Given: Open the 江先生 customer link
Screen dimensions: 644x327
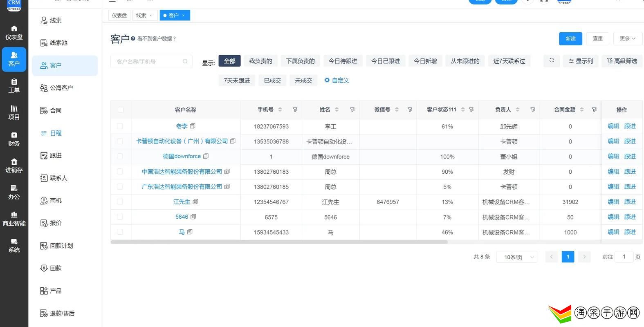Looking at the screenshot, I should [x=182, y=202].
